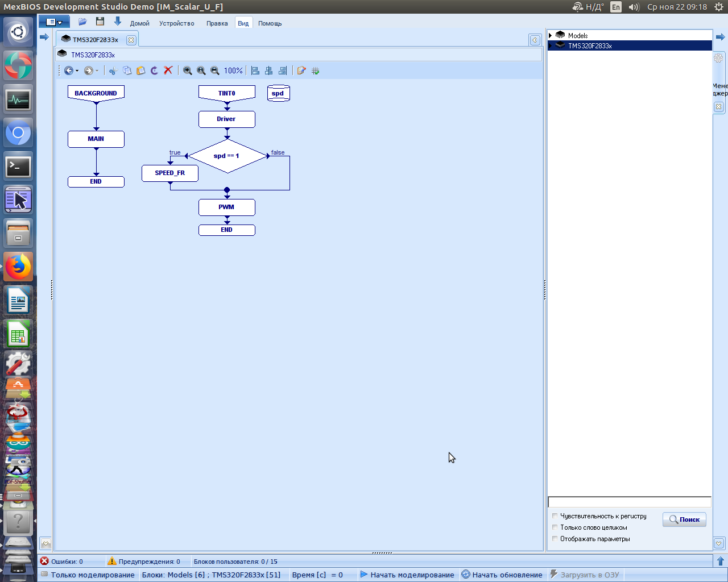Viewport: 728px width, 582px height.
Task: Click the paste clipboard icon
Action: pos(141,70)
